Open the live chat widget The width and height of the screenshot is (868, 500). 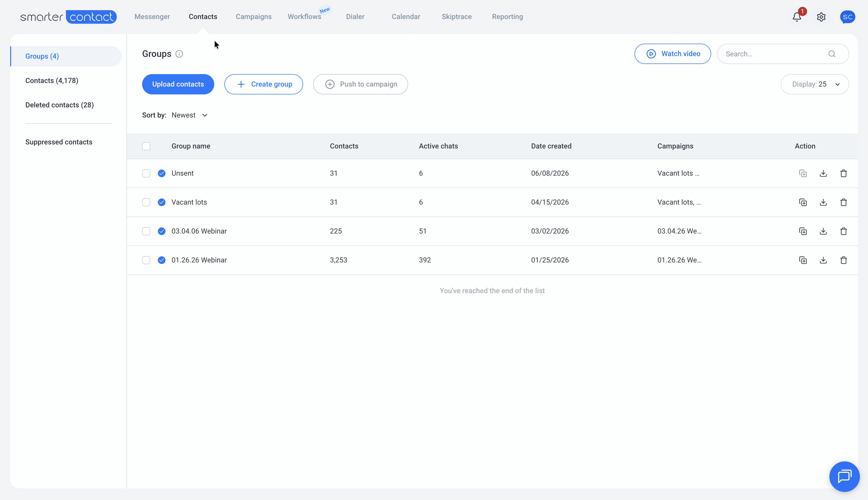[x=844, y=476]
